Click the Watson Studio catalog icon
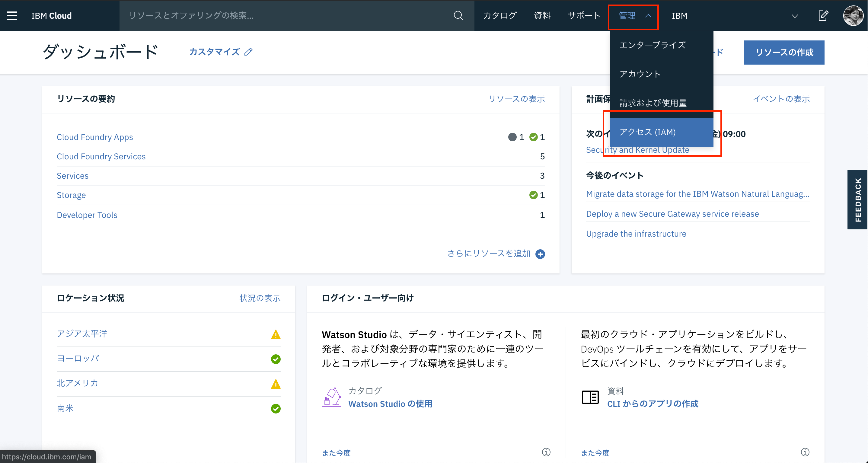 [x=332, y=397]
